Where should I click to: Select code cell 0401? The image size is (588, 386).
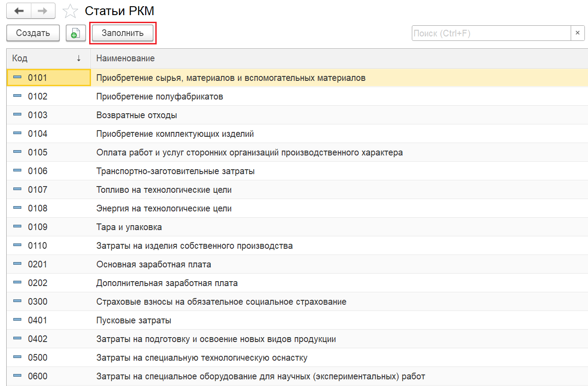[x=49, y=320]
